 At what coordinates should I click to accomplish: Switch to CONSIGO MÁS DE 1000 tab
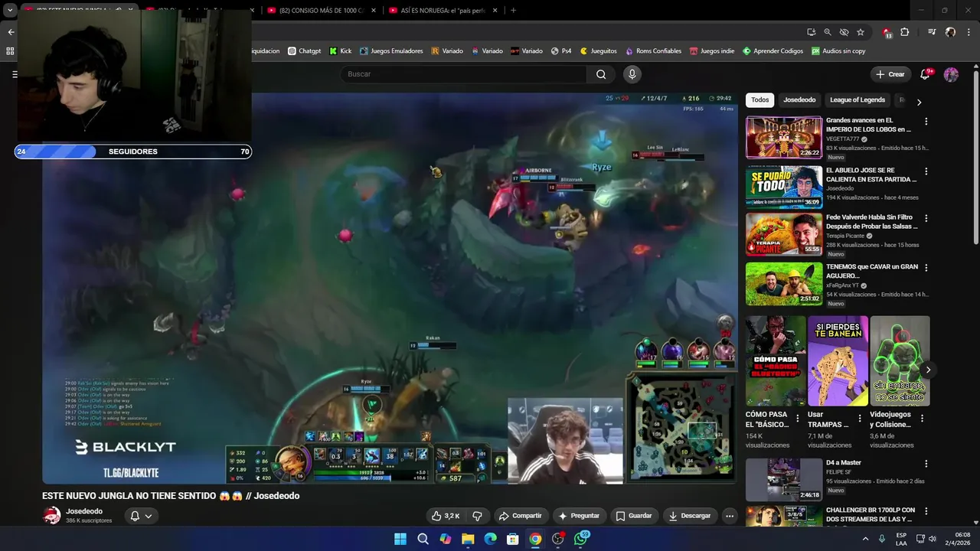(321, 10)
